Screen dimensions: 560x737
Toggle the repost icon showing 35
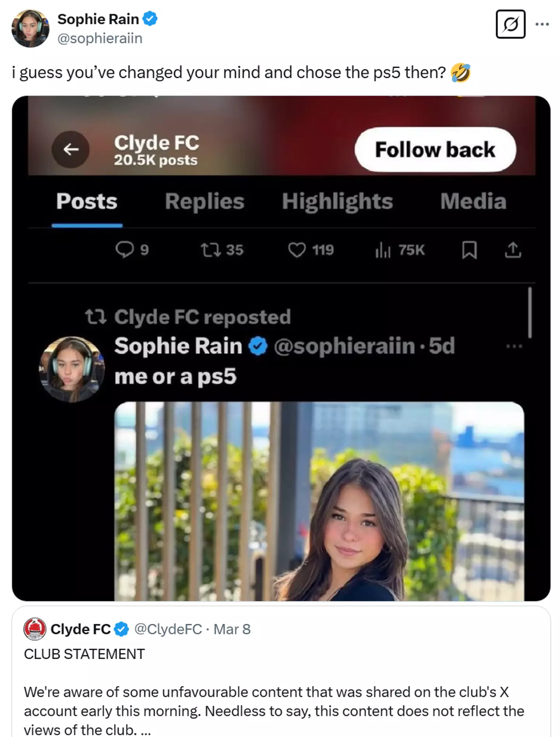[x=211, y=250]
